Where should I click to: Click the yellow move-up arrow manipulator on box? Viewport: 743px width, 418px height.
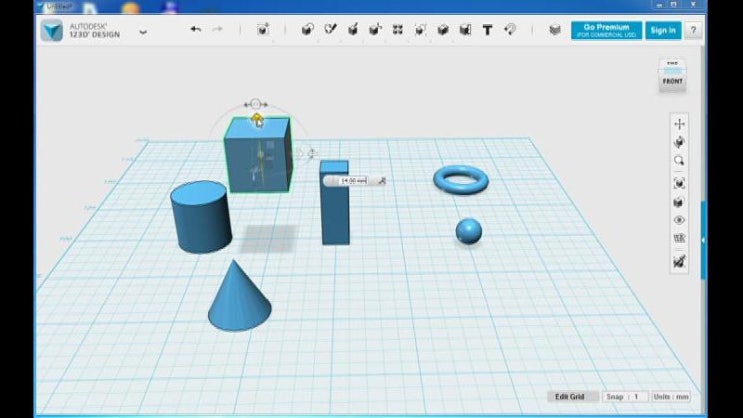click(x=257, y=118)
